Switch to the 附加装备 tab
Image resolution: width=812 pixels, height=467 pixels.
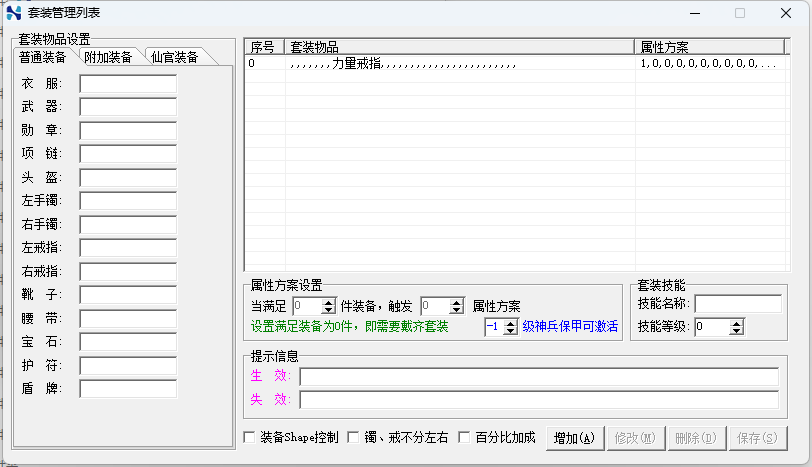coord(108,57)
